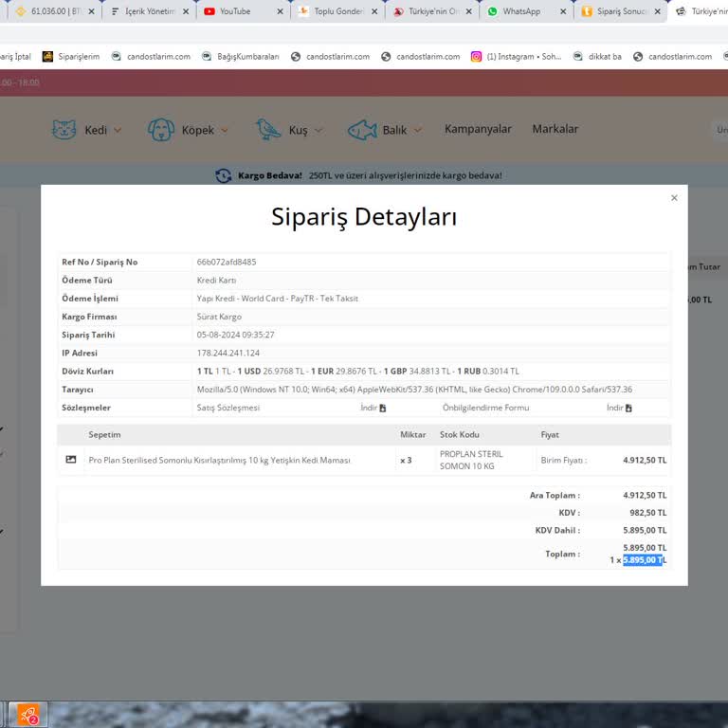The image size is (728, 728).
Task: Switch to the İçerik Yönetim browser tab
Action: (x=150, y=11)
